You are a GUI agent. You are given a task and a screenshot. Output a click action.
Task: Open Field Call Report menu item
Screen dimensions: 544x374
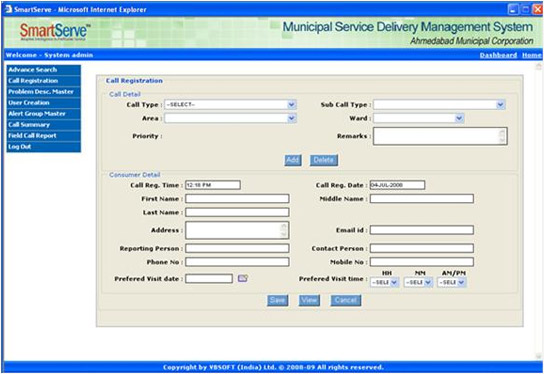(44, 136)
